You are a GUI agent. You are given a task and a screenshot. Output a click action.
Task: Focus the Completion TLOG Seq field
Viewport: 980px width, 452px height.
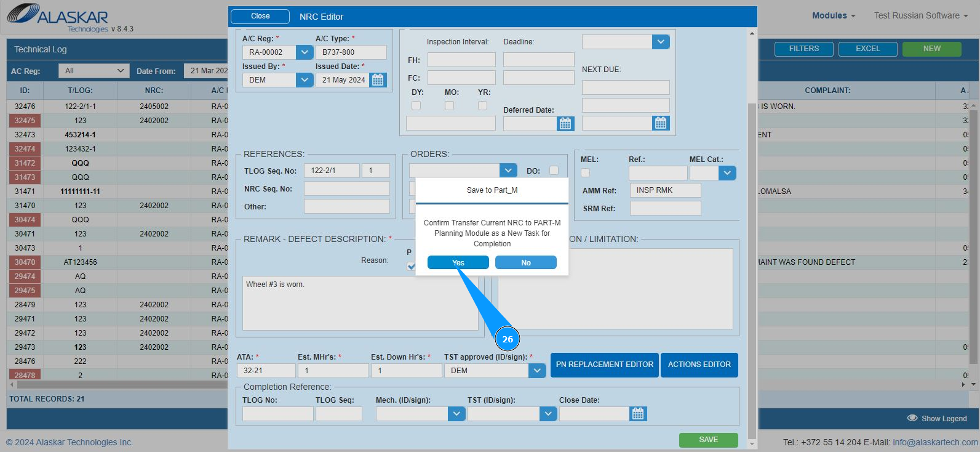[339, 414]
